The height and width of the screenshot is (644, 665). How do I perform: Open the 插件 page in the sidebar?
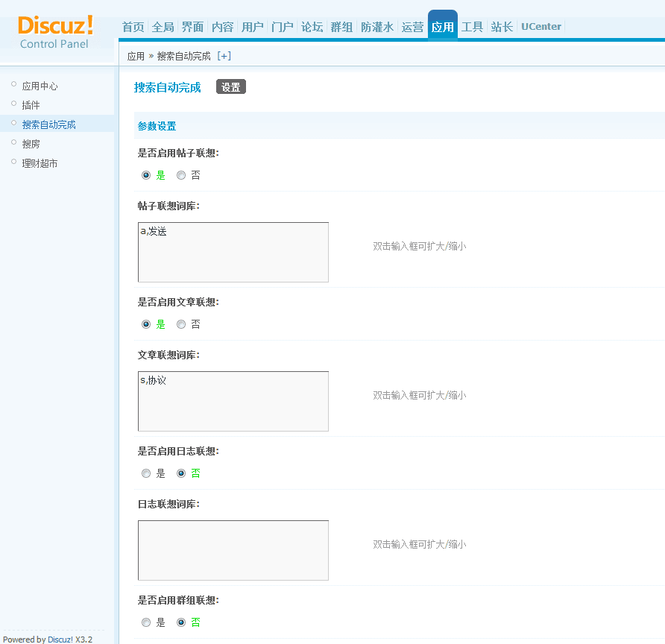[30, 104]
